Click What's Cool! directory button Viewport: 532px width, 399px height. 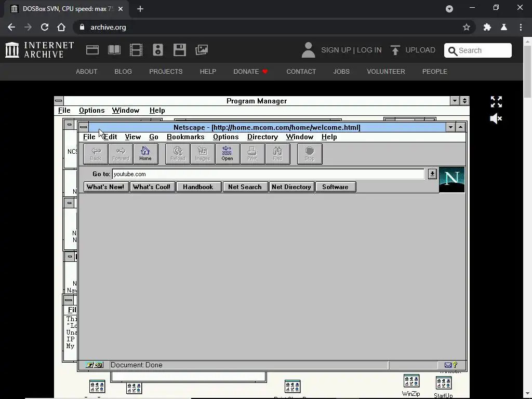pos(152,187)
